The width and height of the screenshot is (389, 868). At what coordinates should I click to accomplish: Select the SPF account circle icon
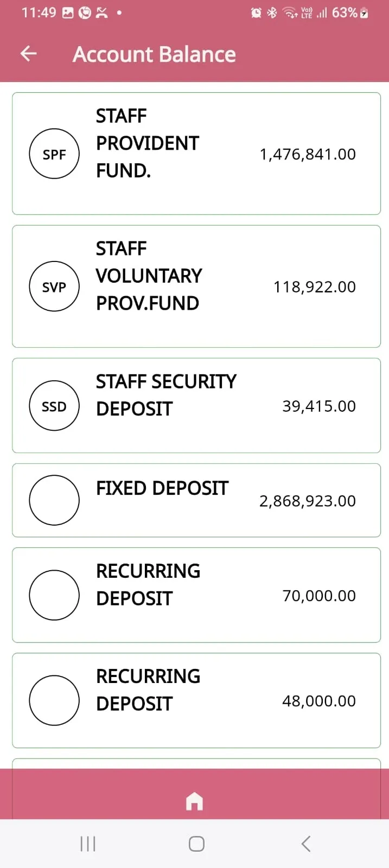54,154
